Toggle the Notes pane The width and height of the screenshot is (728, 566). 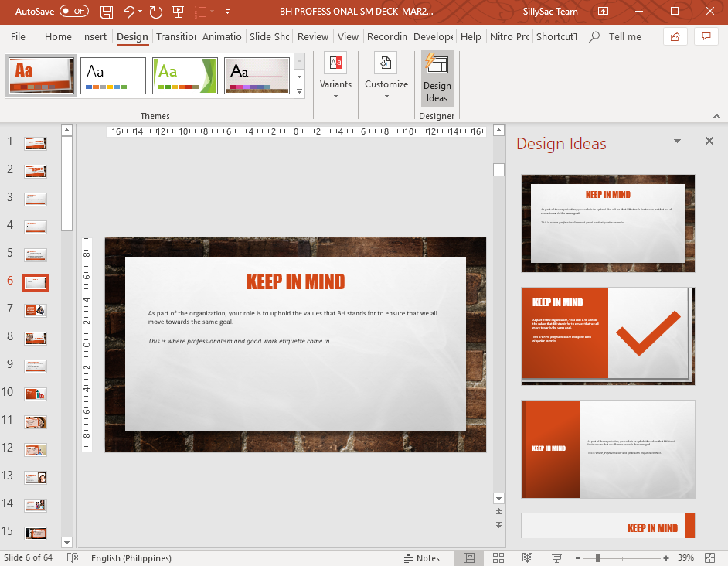coord(421,558)
